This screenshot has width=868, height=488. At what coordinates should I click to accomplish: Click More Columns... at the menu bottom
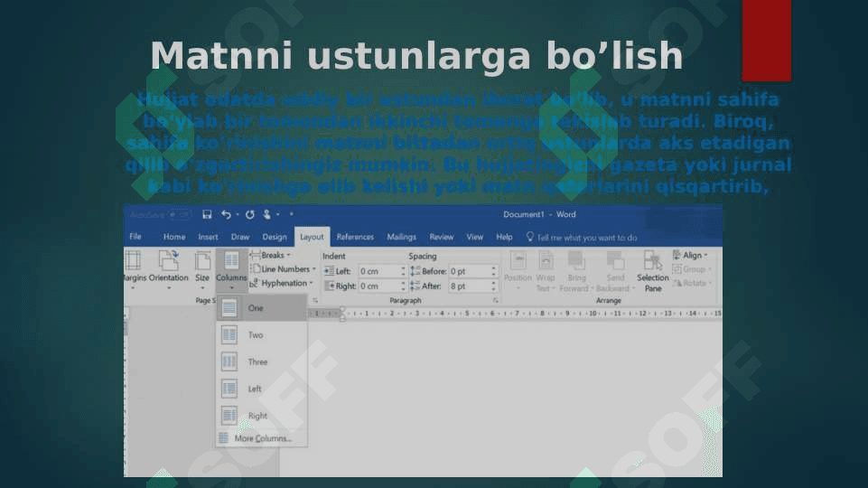262,438
